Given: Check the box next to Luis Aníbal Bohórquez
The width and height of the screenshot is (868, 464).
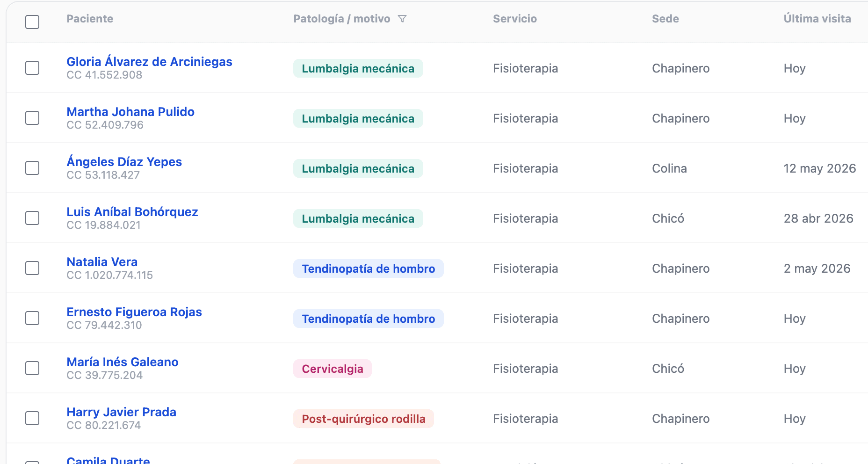Looking at the screenshot, I should point(32,218).
